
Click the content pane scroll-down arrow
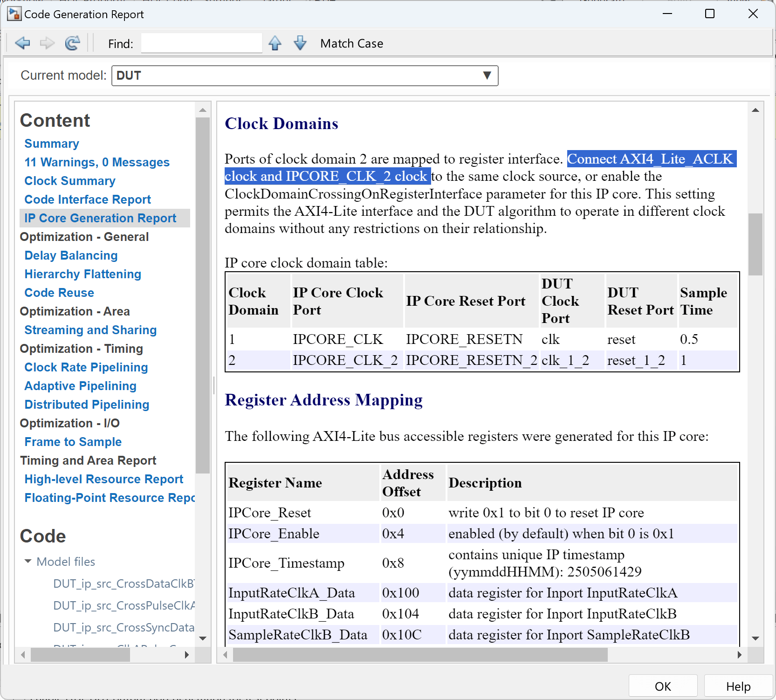tap(755, 638)
